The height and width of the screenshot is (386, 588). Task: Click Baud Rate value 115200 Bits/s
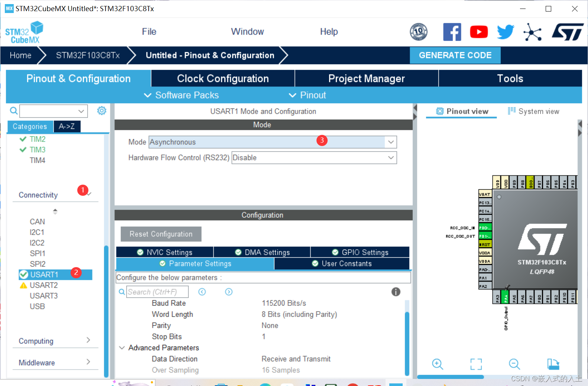[x=284, y=303]
